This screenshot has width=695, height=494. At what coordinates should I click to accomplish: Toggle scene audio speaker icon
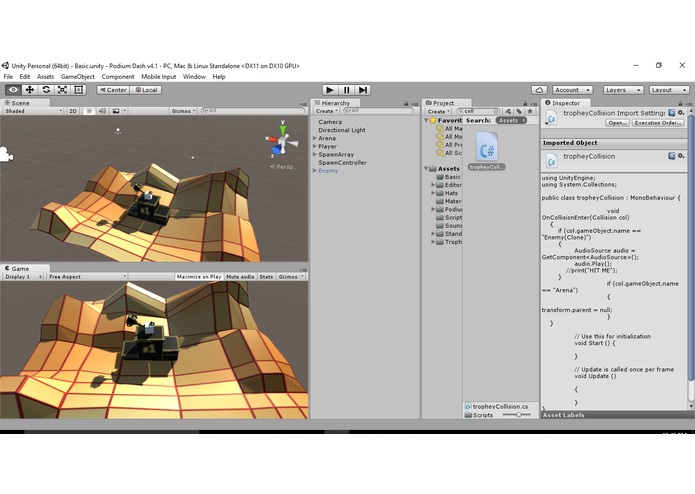(x=102, y=111)
